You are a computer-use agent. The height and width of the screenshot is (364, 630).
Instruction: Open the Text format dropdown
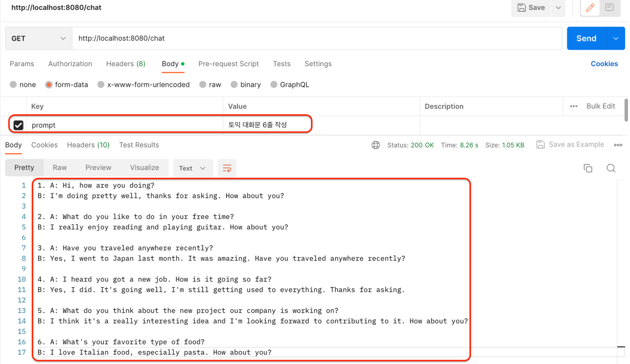tap(193, 169)
